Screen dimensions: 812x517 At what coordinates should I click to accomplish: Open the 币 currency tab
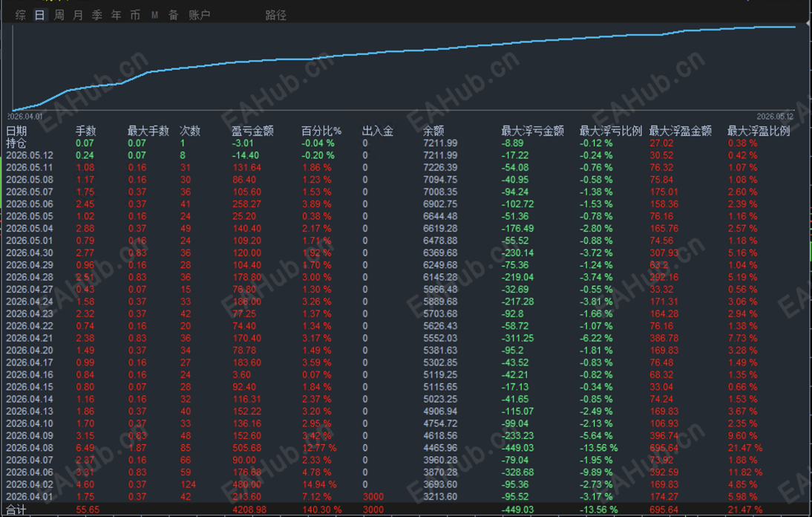point(135,15)
